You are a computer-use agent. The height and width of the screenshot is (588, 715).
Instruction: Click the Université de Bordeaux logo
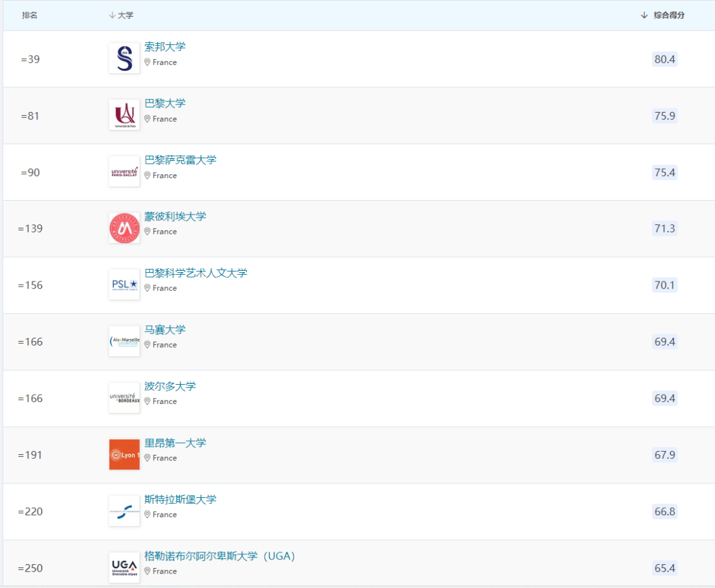[x=124, y=397]
